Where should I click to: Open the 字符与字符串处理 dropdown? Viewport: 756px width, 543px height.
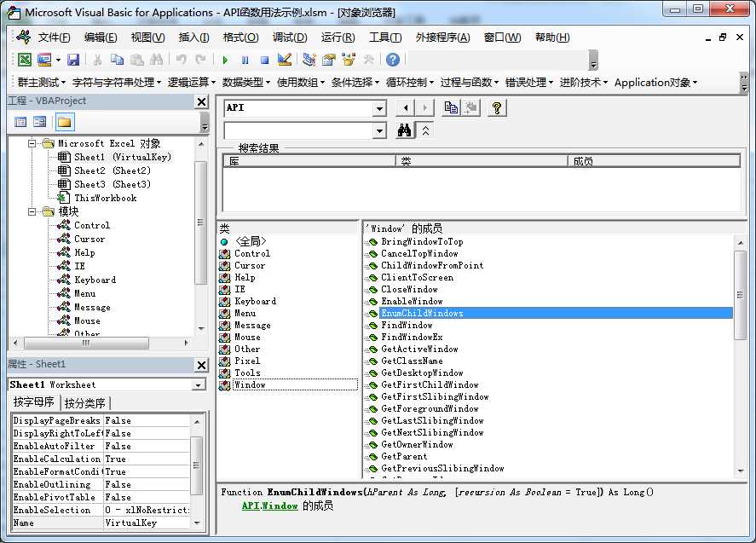point(117,83)
